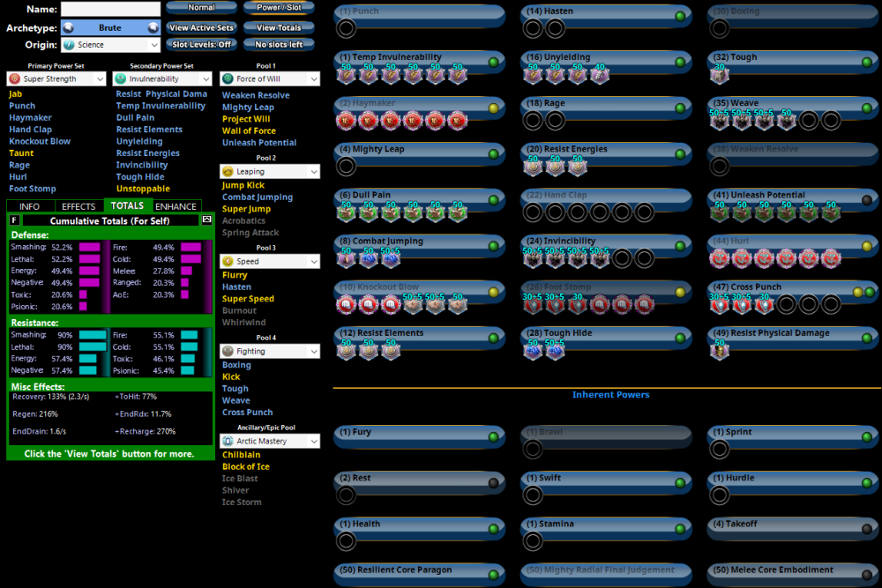Expand the Primary Power Set dropdown

click(x=56, y=78)
